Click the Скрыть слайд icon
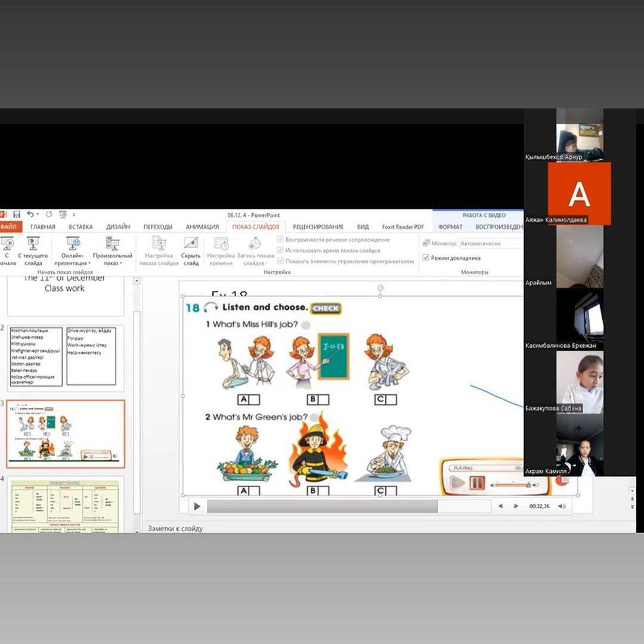The image size is (644, 644). coord(191,243)
